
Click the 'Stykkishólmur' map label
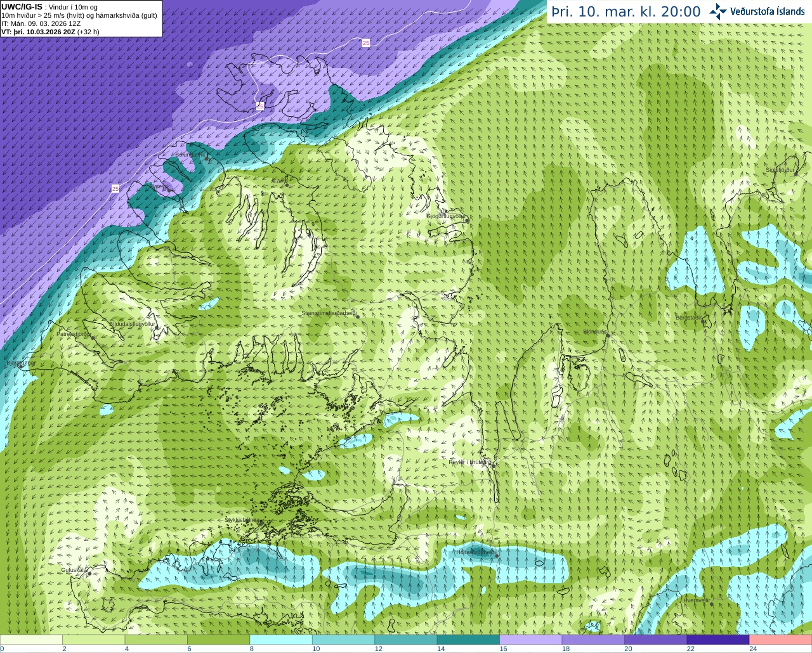[243, 519]
